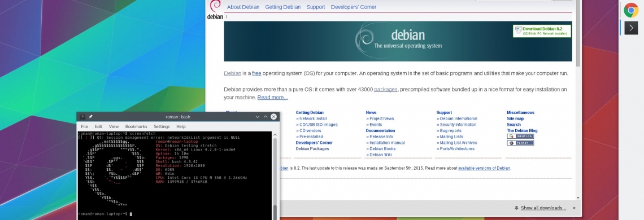Open Release Info link
The image size is (644, 220).
[381, 137]
